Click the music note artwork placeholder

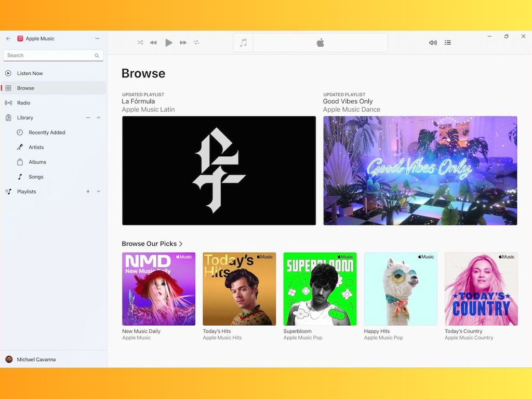coord(243,43)
